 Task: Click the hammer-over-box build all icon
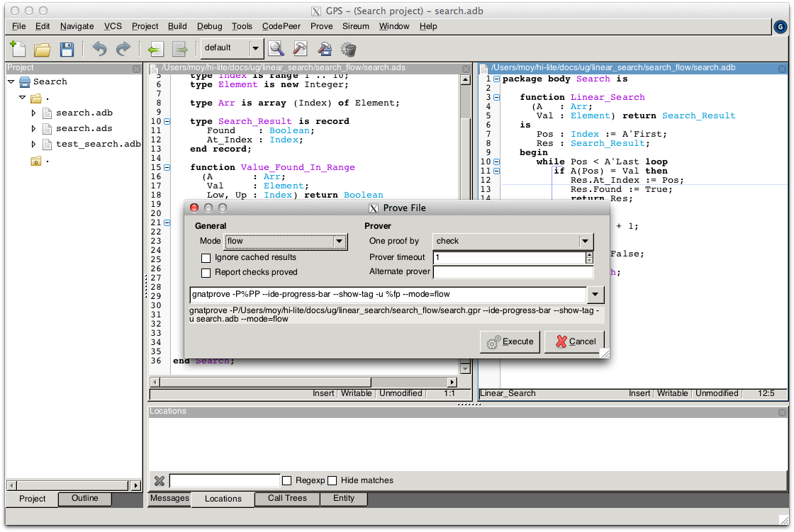pos(325,49)
